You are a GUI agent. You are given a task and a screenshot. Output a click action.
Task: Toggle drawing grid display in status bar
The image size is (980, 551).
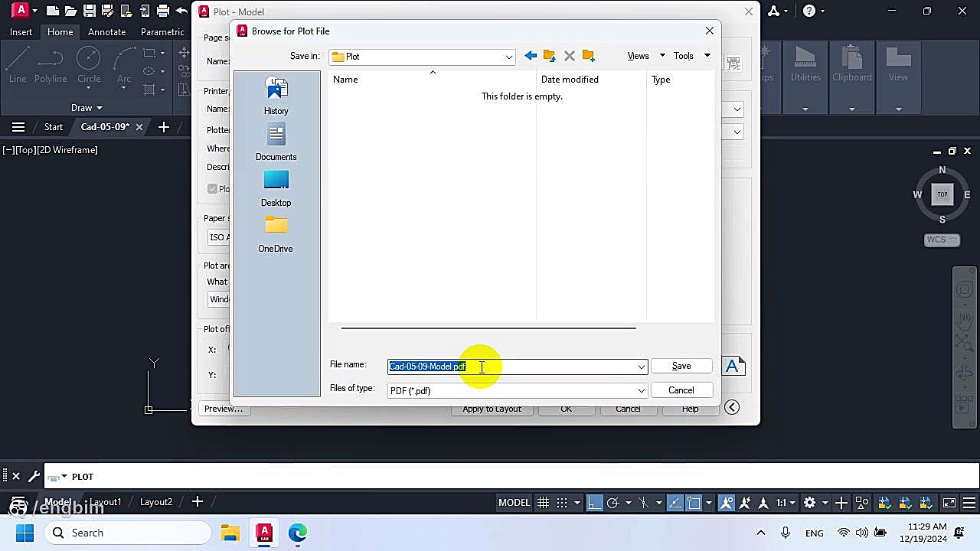coord(543,503)
